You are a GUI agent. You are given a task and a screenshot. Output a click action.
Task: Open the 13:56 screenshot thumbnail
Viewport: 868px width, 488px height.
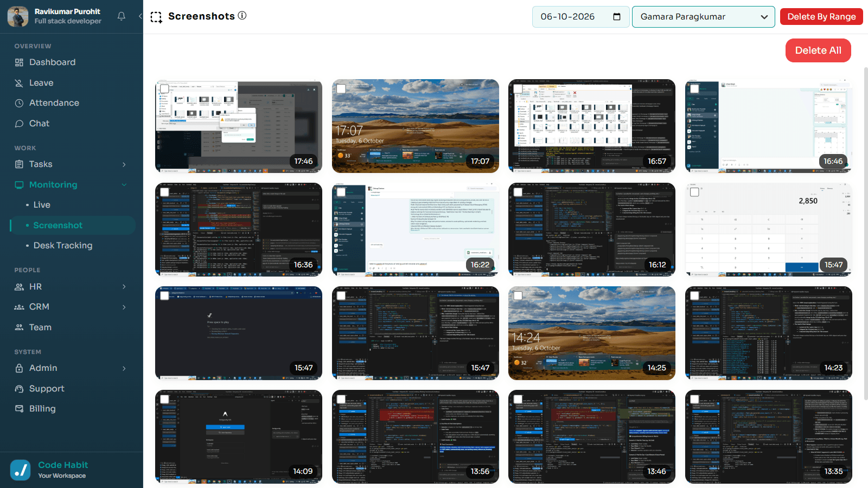tap(416, 436)
